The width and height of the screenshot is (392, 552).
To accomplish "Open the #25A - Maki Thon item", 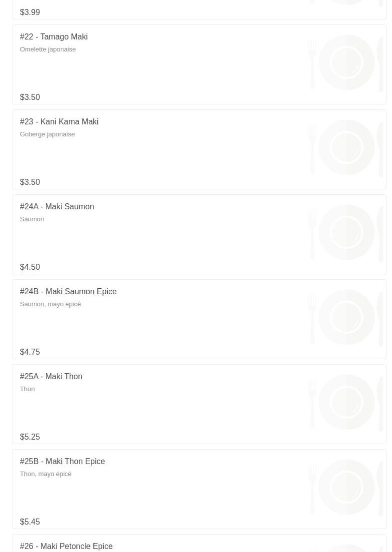I will pyautogui.click(x=51, y=377).
